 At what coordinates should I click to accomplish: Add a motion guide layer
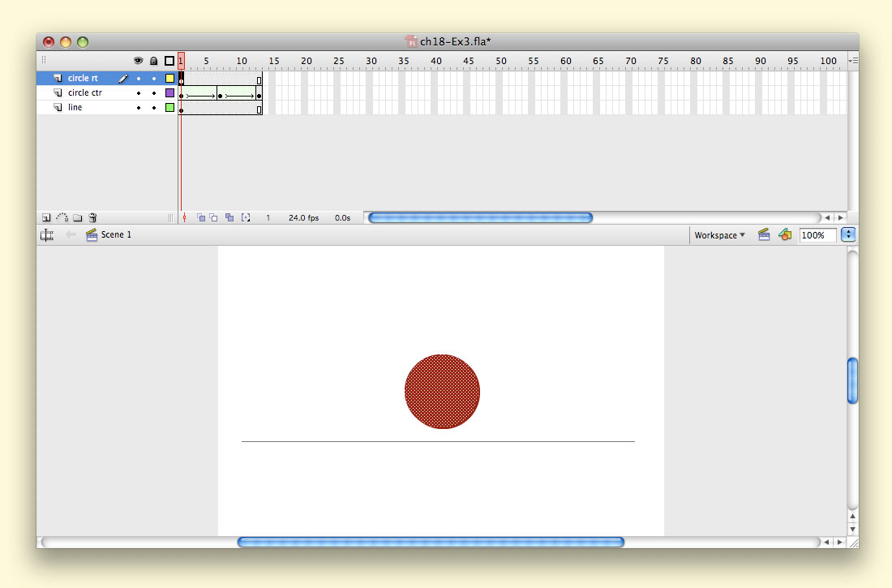click(62, 218)
